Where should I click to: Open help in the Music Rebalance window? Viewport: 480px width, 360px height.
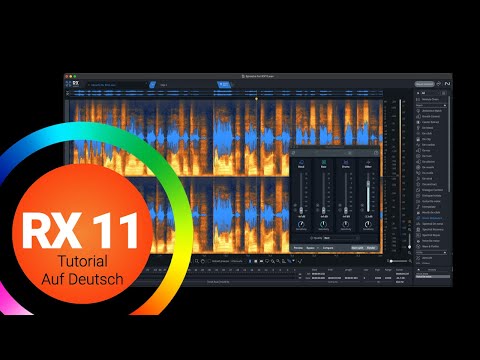point(376,153)
